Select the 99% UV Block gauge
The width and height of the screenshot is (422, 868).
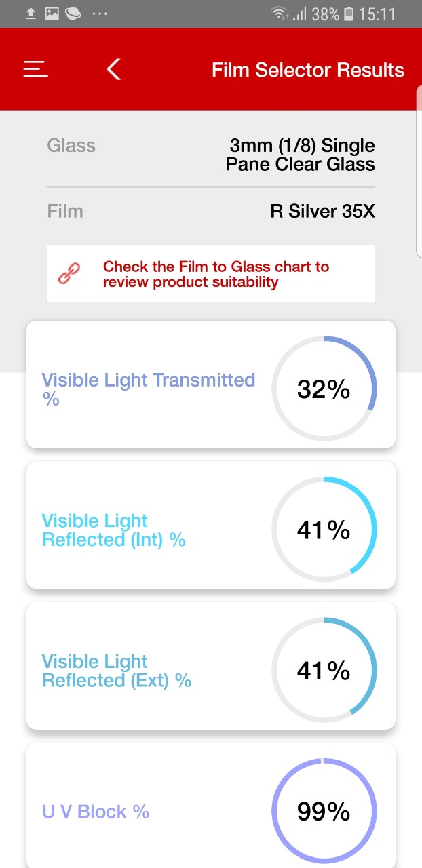[324, 811]
